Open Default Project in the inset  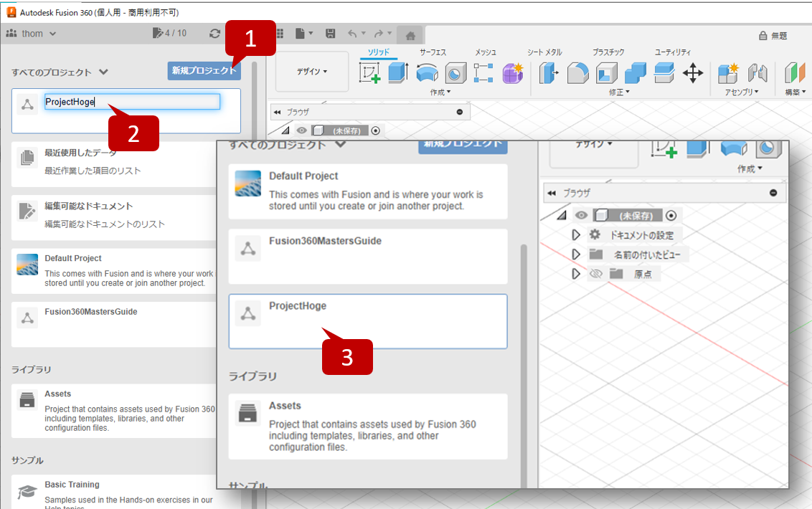coord(368,191)
